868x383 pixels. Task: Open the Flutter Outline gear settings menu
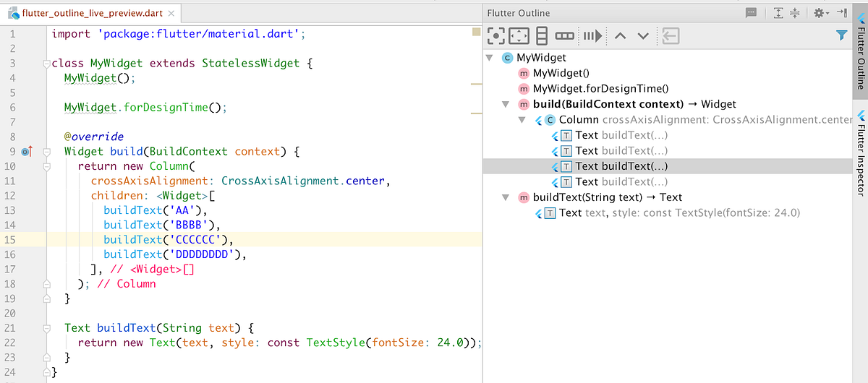(820, 13)
